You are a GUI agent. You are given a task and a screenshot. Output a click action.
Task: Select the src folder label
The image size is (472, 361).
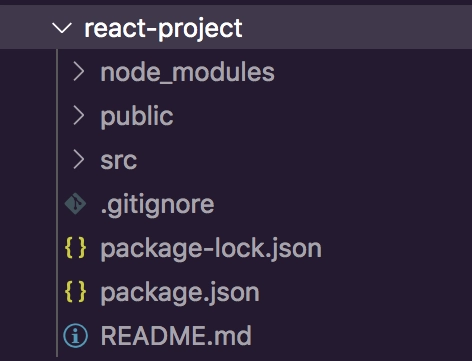click(119, 161)
